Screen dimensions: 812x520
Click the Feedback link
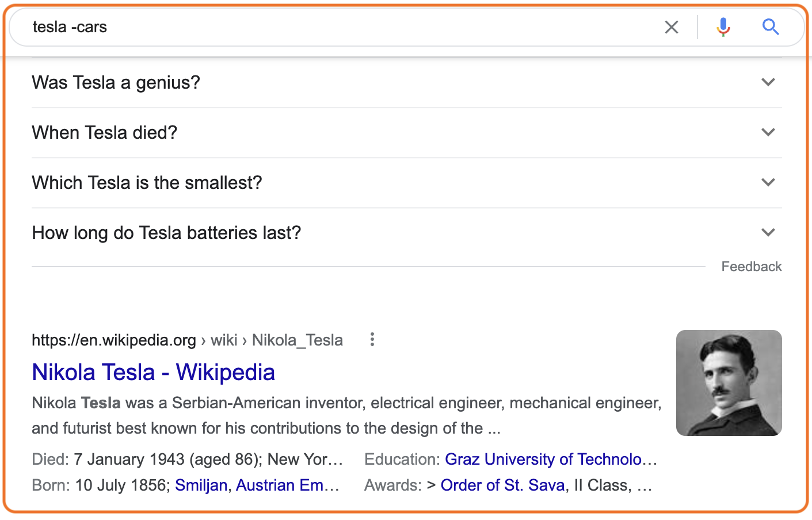752,267
